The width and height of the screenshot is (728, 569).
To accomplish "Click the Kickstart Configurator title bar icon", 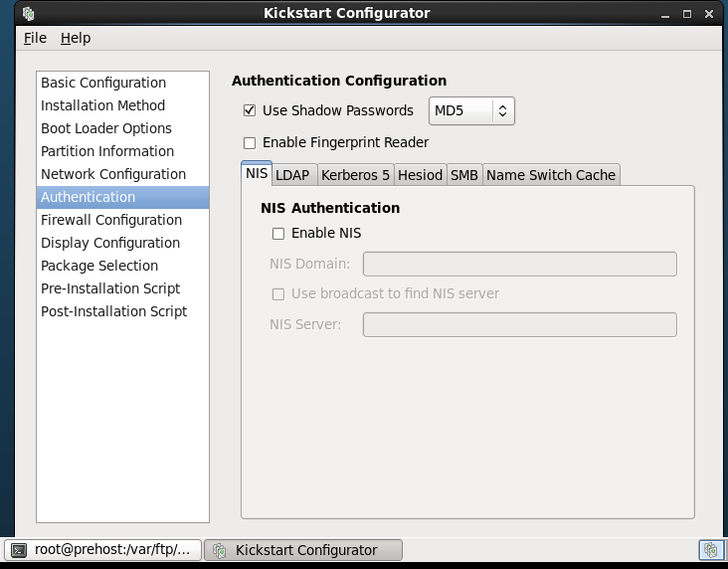I will point(28,14).
